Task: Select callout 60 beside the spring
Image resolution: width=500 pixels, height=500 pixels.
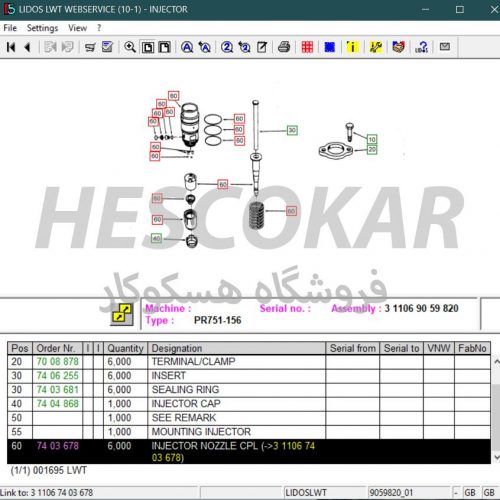Action: coord(291,211)
